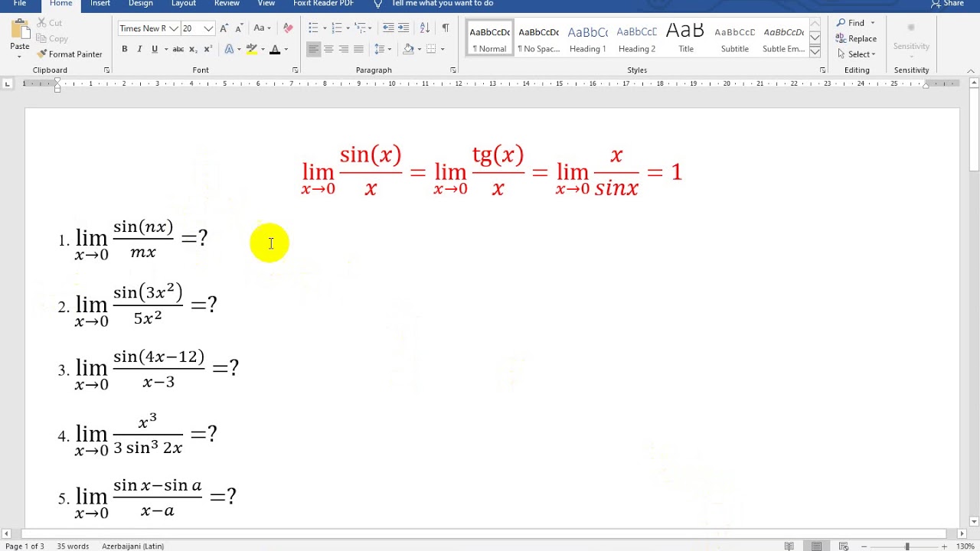Switch to the Insert tab
Image resolution: width=980 pixels, height=551 pixels.
click(100, 4)
